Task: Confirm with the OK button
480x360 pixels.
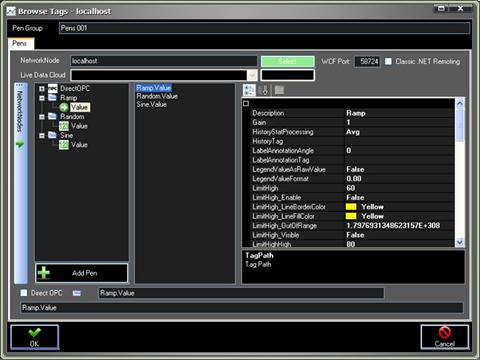Action: (35, 337)
